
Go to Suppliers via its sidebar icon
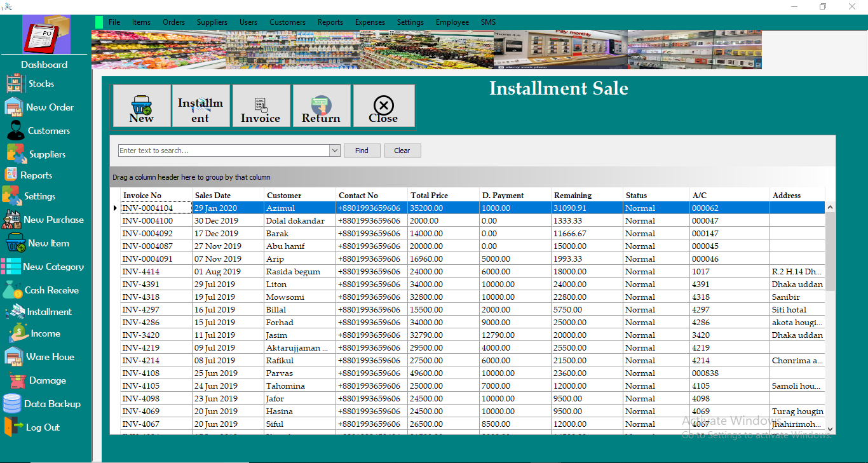(44, 153)
